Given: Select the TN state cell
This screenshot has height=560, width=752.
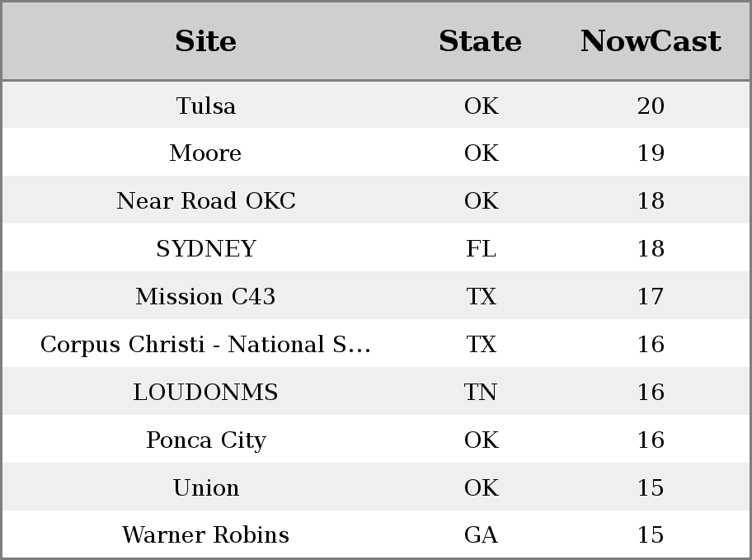Looking at the screenshot, I should pos(481,392).
